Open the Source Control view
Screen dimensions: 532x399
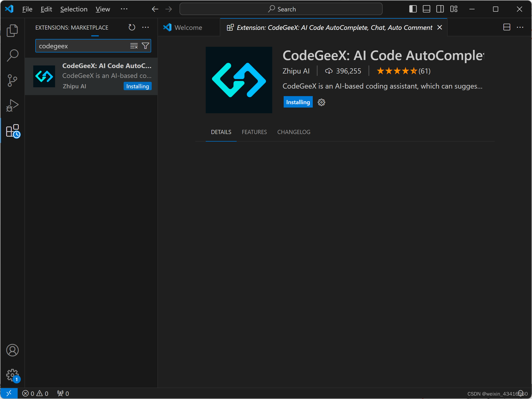coord(12,80)
